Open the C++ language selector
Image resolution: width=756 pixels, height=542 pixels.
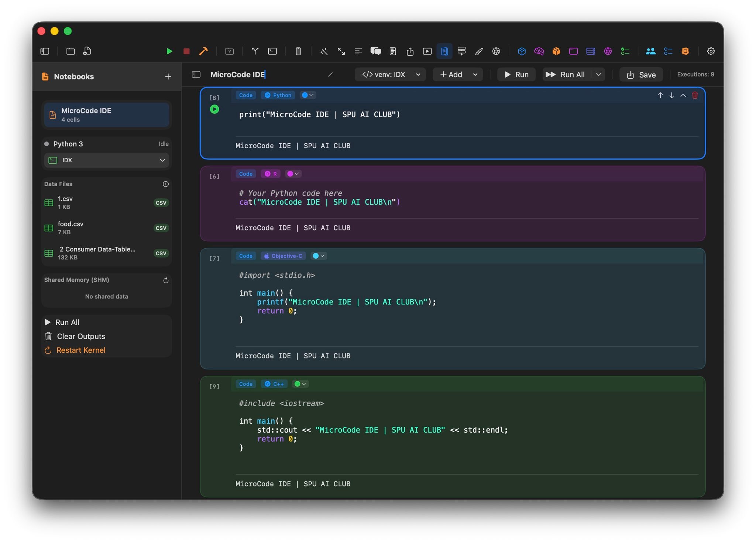coord(274,384)
